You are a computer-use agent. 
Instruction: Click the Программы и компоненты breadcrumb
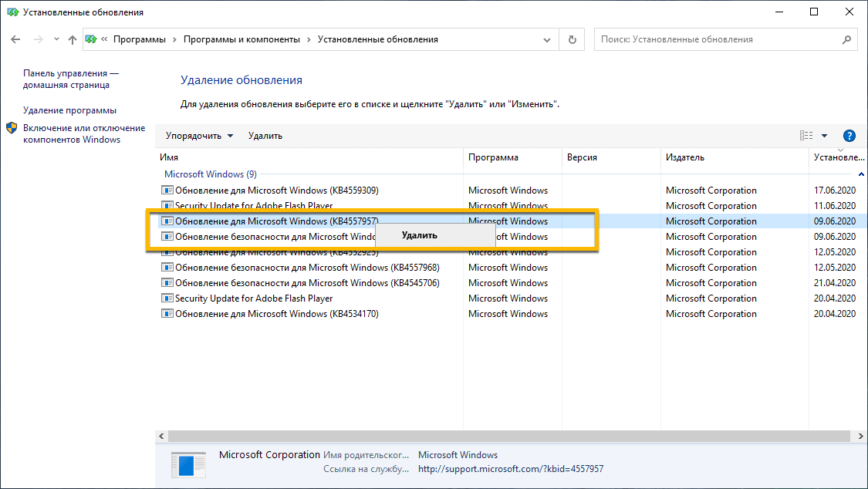pos(242,39)
